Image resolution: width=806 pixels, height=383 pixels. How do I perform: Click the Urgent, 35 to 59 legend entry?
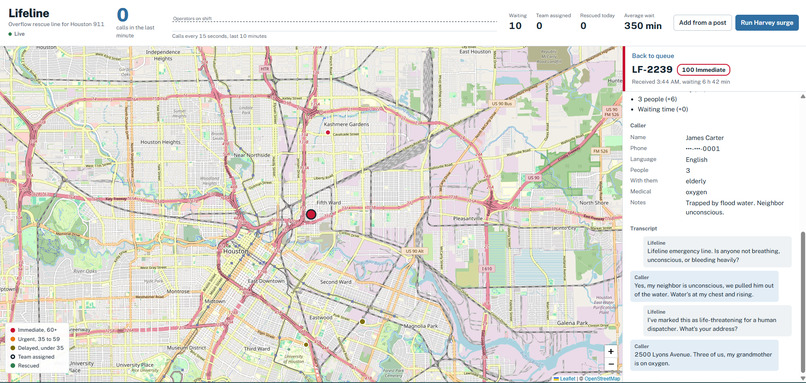pos(35,339)
